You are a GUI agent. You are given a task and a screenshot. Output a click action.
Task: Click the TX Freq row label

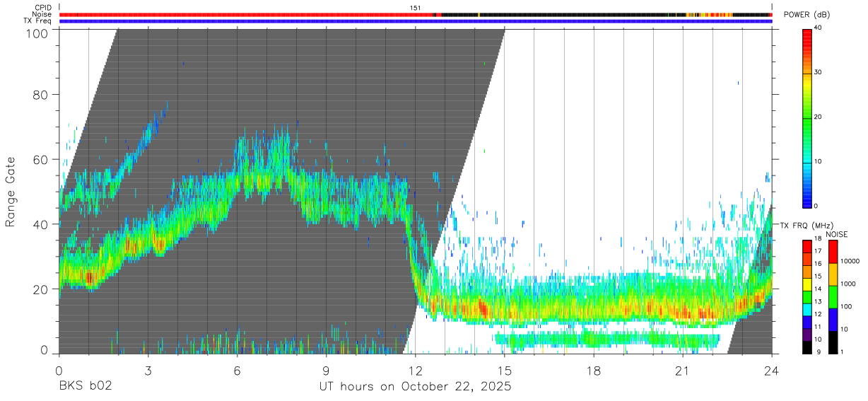pyautogui.click(x=37, y=21)
